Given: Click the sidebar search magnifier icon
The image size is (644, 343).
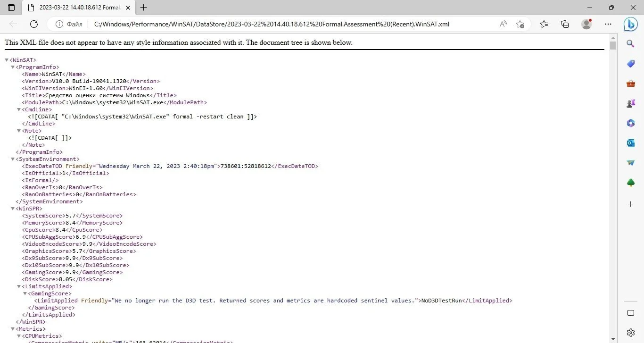Looking at the screenshot, I should (631, 44).
